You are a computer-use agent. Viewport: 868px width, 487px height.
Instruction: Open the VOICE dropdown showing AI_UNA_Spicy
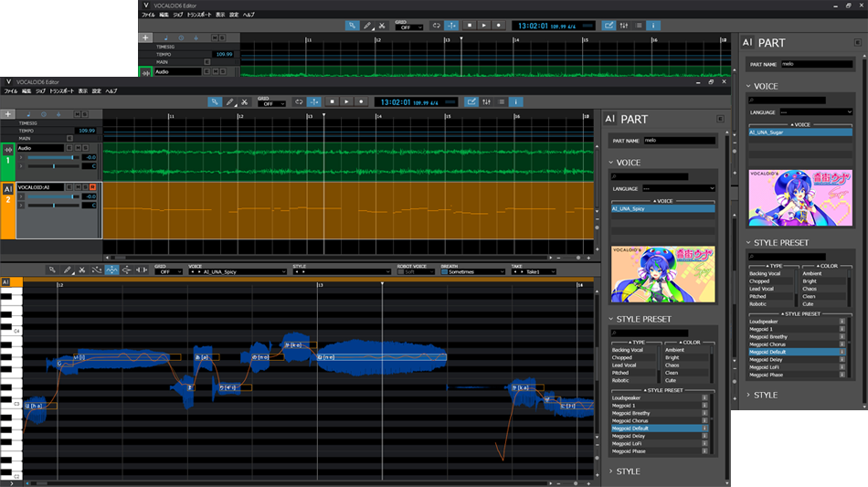[x=238, y=271]
